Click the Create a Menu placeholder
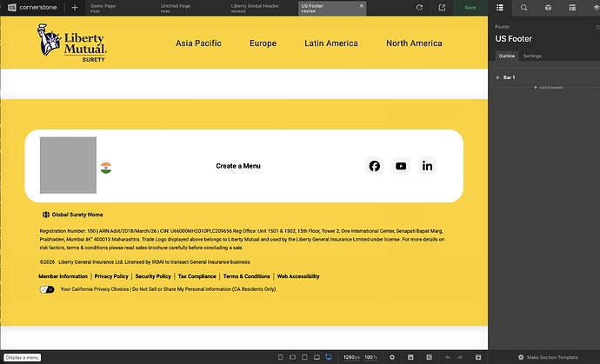This screenshot has height=364, width=600. pyautogui.click(x=238, y=166)
